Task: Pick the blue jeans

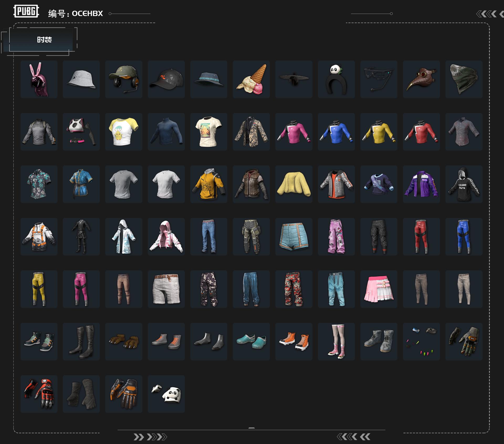Action: pyautogui.click(x=209, y=237)
